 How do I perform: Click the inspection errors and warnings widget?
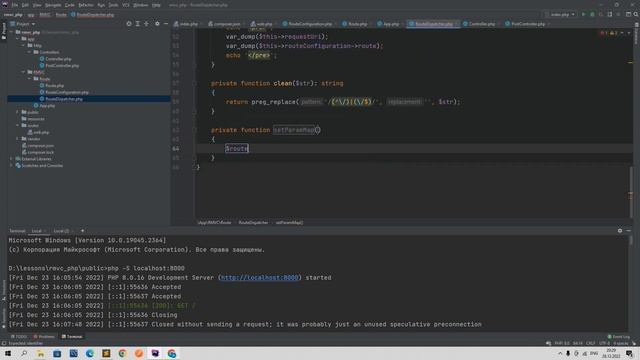pos(609,33)
